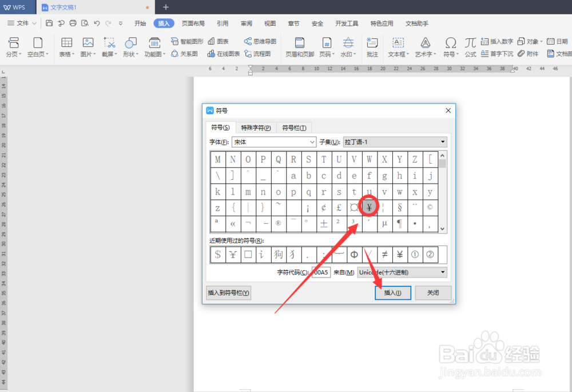Click the Undo arrow icon
This screenshot has height=392, width=572.
pyautogui.click(x=97, y=23)
